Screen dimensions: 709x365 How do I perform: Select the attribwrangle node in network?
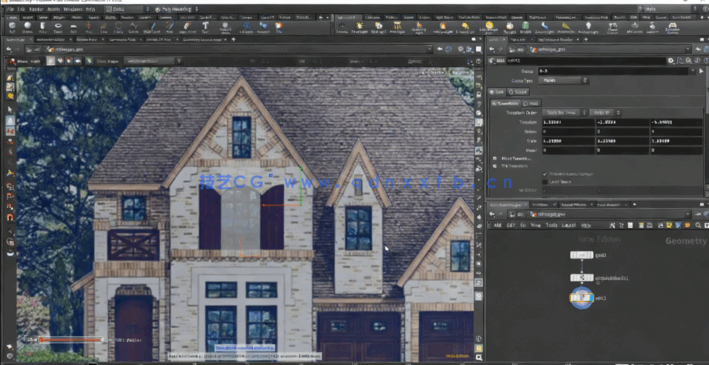coord(581,278)
